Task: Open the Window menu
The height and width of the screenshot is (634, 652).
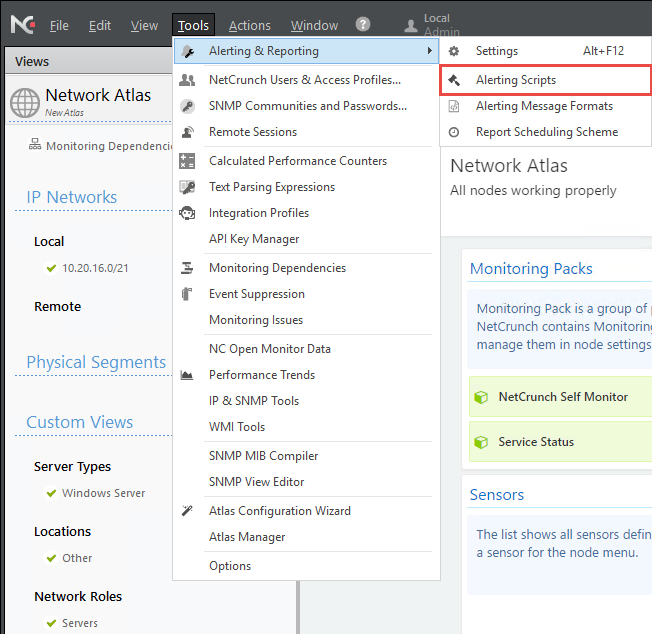Action: (314, 25)
